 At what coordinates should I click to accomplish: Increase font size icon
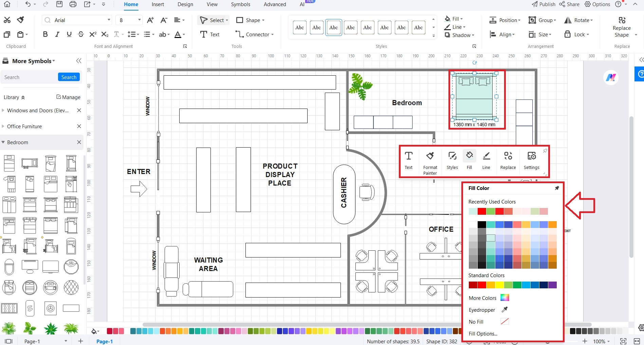pyautogui.click(x=150, y=20)
